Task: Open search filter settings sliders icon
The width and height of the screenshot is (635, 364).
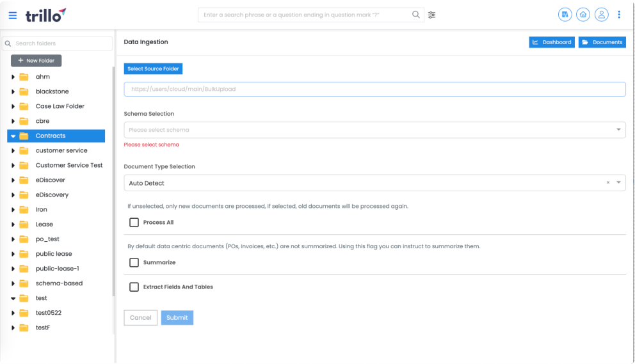Action: pos(431,15)
